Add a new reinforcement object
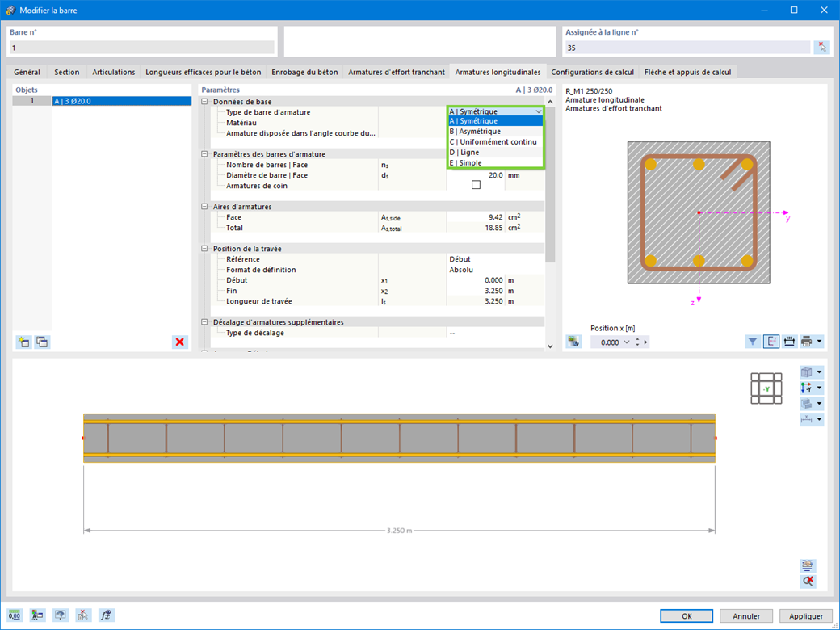The height and width of the screenshot is (630, 840). coord(23,342)
